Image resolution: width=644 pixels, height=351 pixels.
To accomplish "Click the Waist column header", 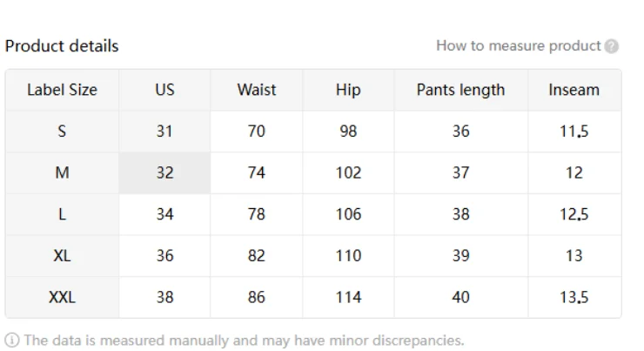I will click(256, 90).
